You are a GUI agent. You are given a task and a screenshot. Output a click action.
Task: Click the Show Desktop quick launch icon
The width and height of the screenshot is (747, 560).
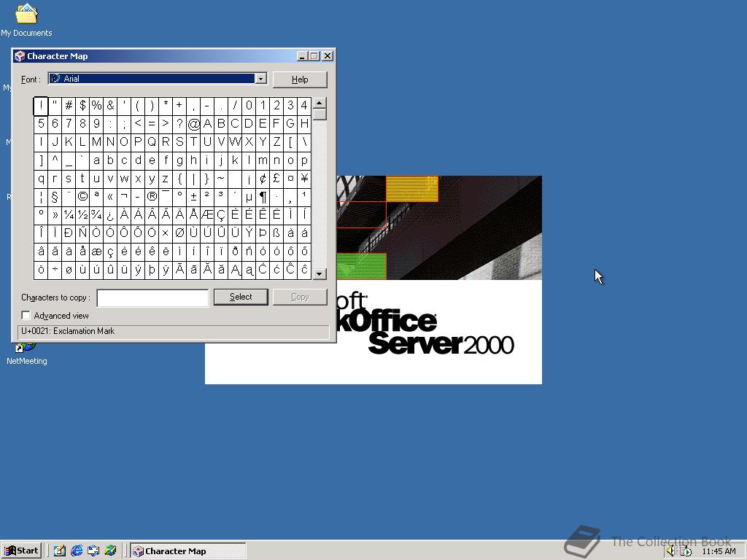click(x=60, y=551)
